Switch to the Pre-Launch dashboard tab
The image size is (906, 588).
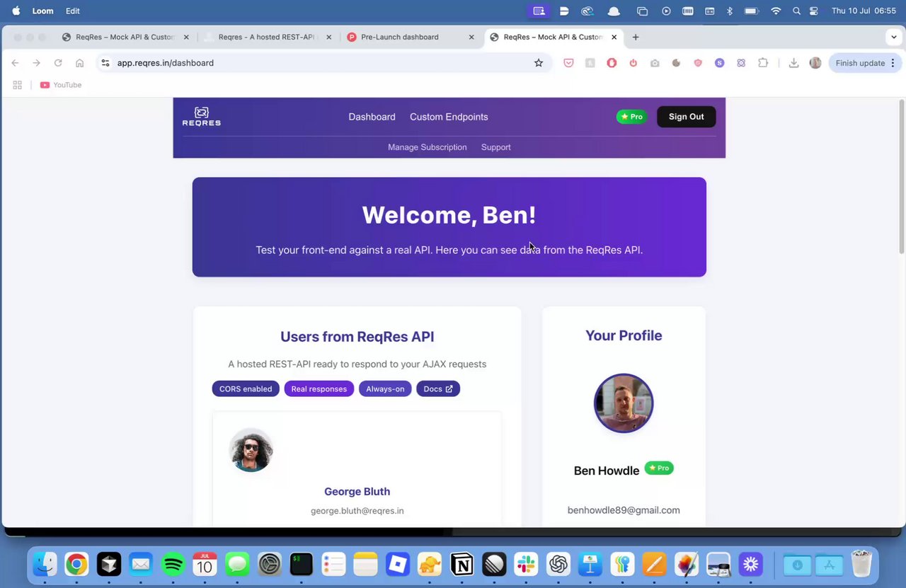(x=399, y=37)
